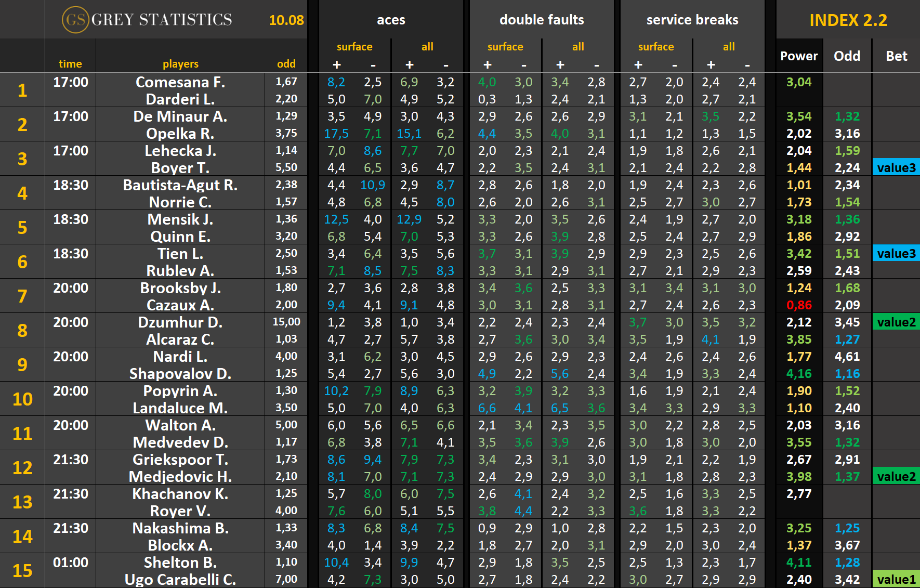Click value3 tag in the Tien row
The width and height of the screenshot is (920, 588).
click(x=896, y=254)
